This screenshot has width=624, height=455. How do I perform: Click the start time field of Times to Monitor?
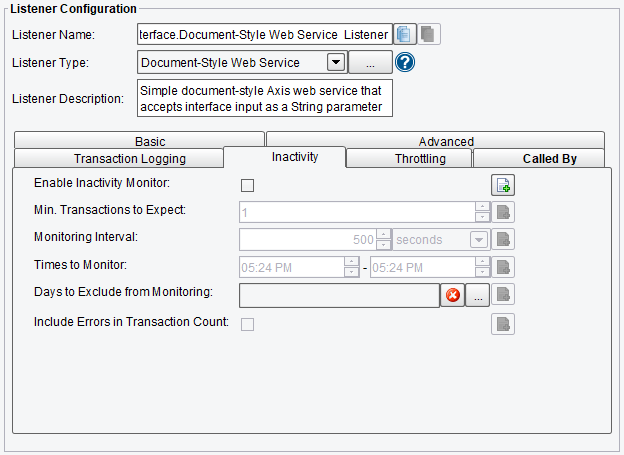[292, 268]
